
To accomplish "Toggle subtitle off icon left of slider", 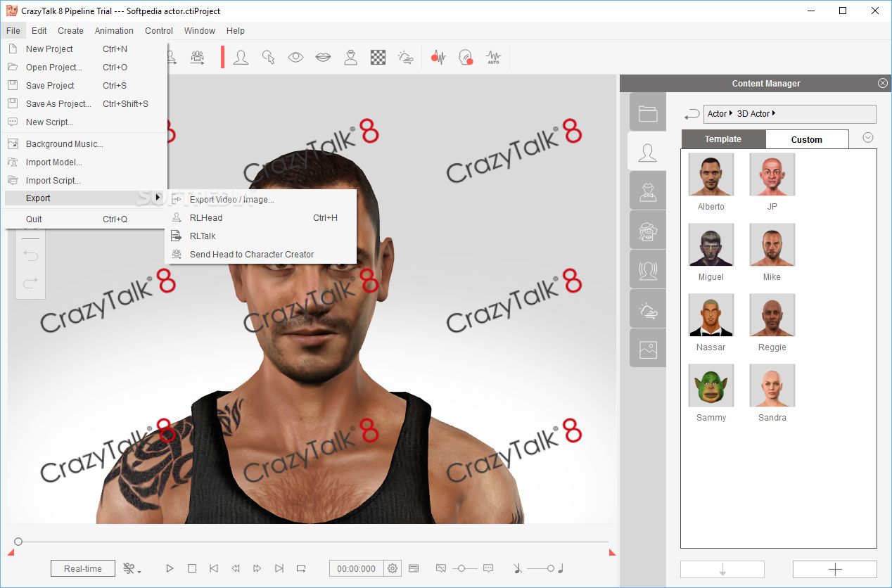I will (441, 568).
